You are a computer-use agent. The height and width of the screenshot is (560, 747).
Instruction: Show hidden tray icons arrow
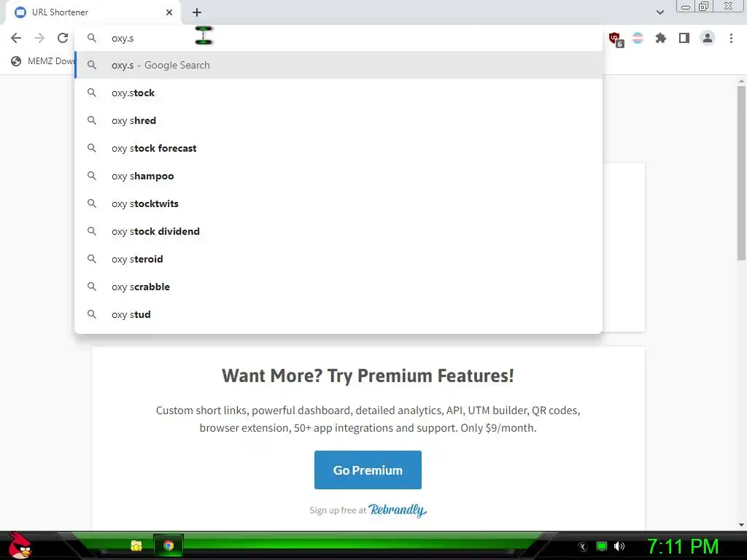click(x=583, y=547)
